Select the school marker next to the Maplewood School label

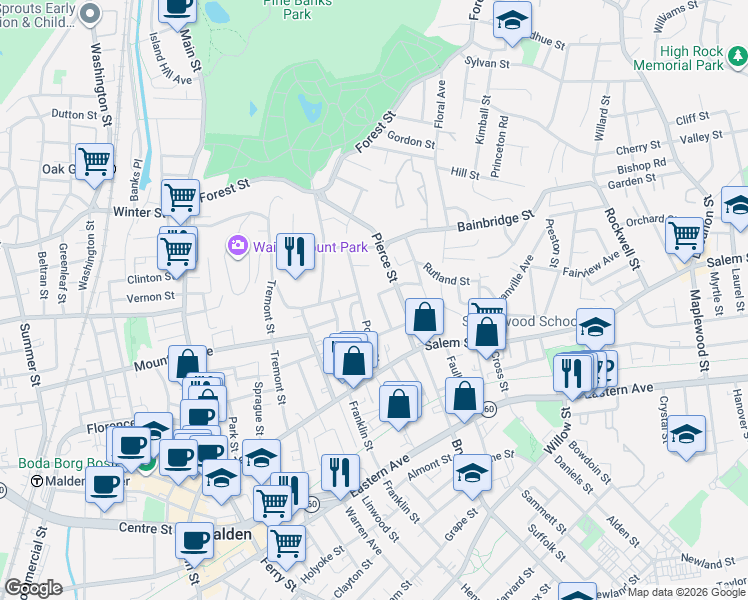(x=595, y=328)
